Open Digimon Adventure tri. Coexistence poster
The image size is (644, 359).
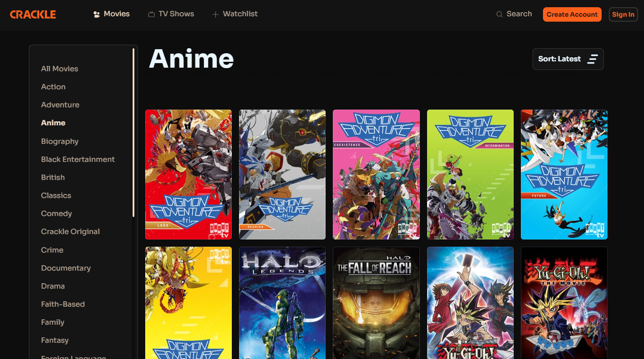tap(376, 175)
